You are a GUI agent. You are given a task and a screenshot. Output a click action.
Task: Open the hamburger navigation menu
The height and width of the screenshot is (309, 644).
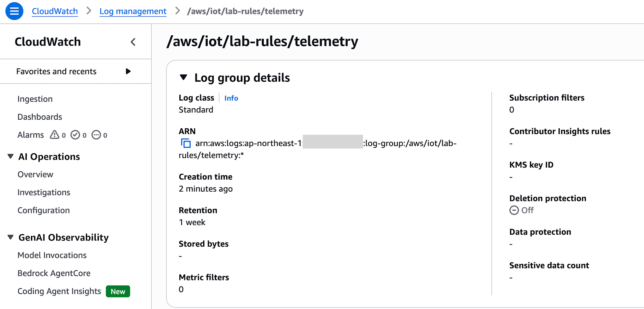pos(14,11)
